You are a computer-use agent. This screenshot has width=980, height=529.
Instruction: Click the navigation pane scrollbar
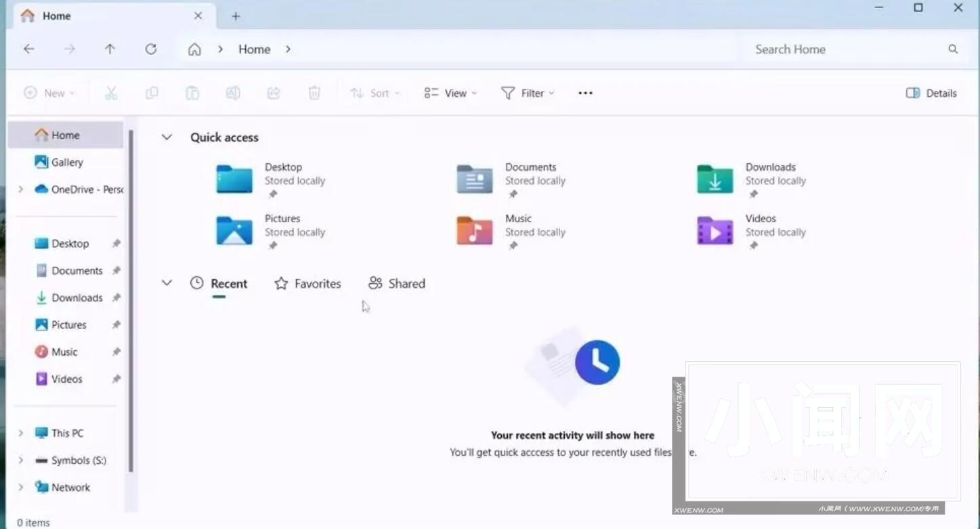coord(131,301)
